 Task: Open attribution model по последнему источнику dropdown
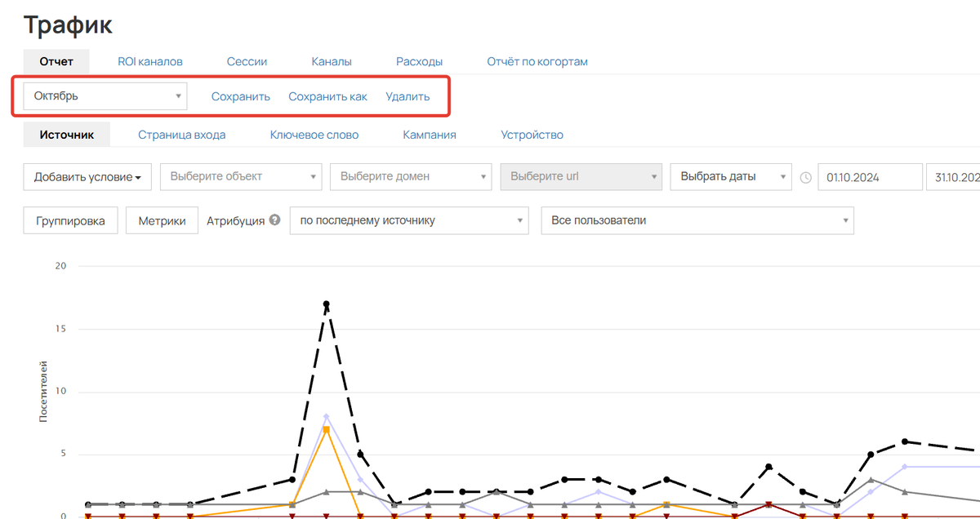tap(409, 220)
